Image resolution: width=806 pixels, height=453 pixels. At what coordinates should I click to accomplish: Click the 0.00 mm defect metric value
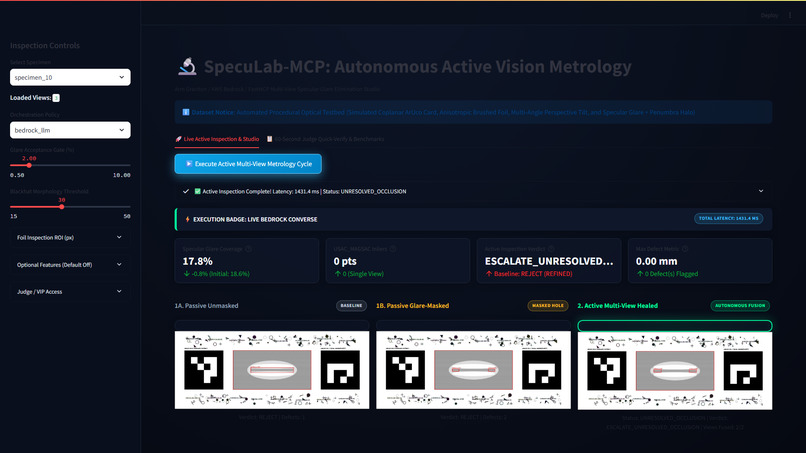tap(656, 261)
